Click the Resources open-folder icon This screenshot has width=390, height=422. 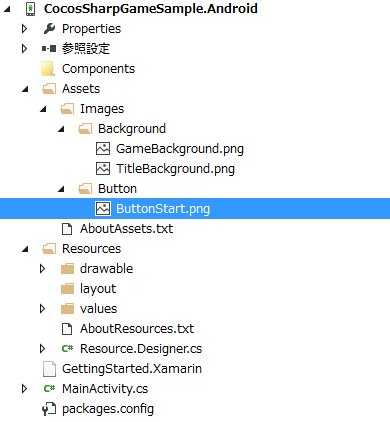tap(49, 249)
